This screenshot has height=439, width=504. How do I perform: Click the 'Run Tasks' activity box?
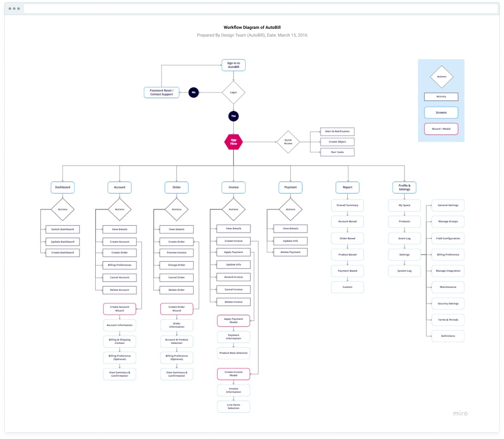coord(337,152)
